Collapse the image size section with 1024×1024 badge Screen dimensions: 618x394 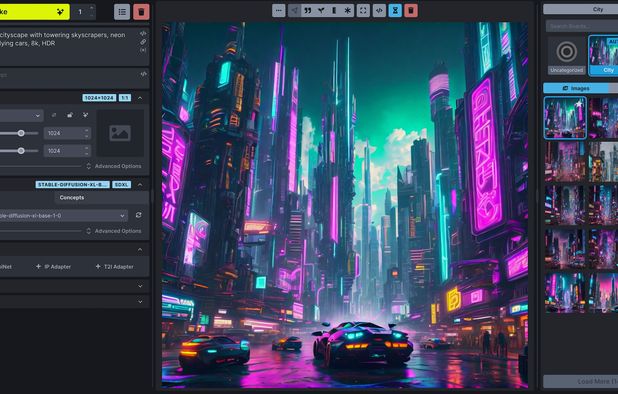(x=140, y=98)
